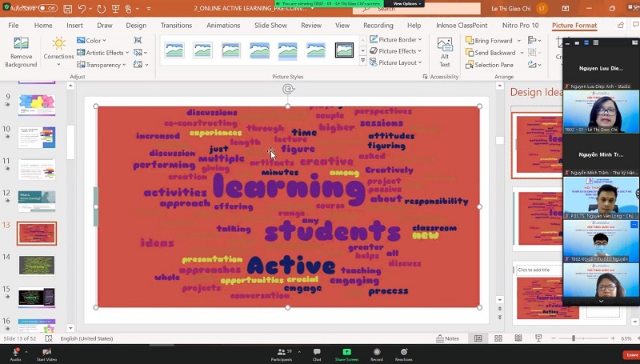Viewport: 640px width, 364px height.
Task: Click the green Share Screen icon
Action: click(346, 352)
